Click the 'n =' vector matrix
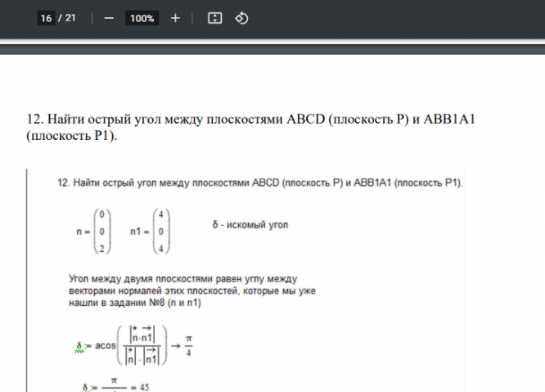 click(94, 232)
